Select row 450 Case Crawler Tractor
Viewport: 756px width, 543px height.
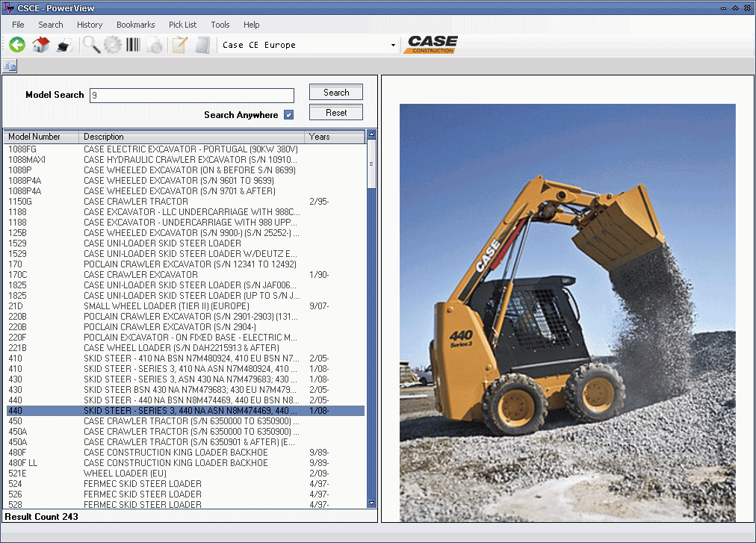pos(185,421)
